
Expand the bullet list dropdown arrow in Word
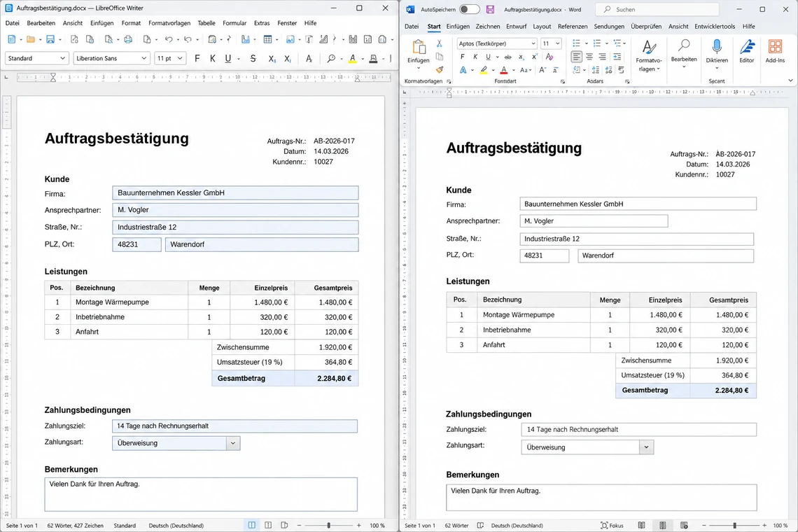[x=587, y=44]
